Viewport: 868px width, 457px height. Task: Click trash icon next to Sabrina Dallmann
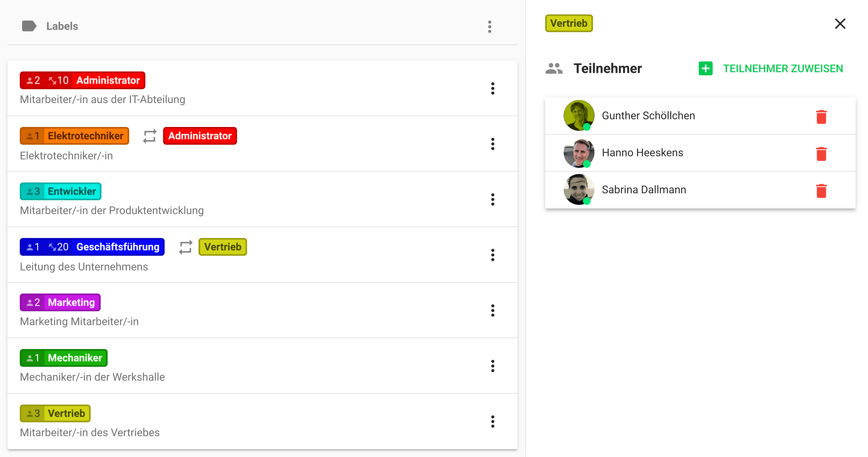click(821, 191)
